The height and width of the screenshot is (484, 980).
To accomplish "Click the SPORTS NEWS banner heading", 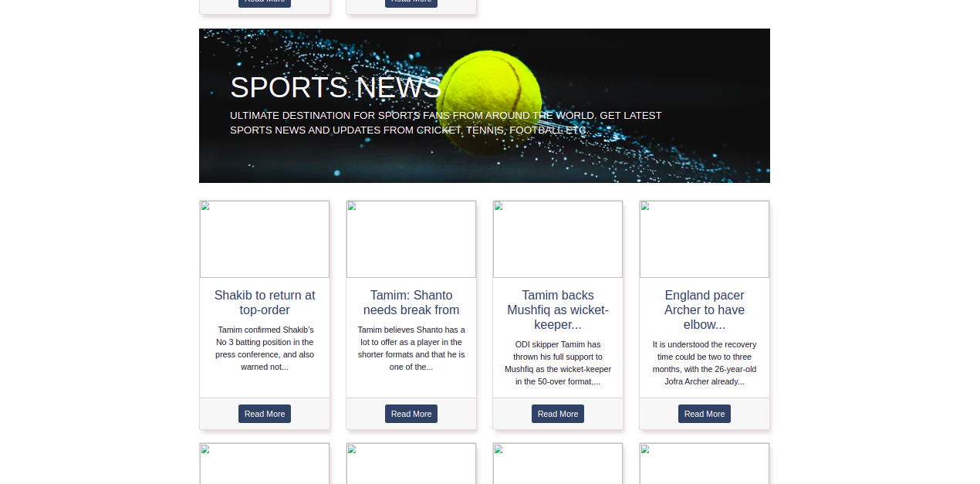I will click(336, 87).
